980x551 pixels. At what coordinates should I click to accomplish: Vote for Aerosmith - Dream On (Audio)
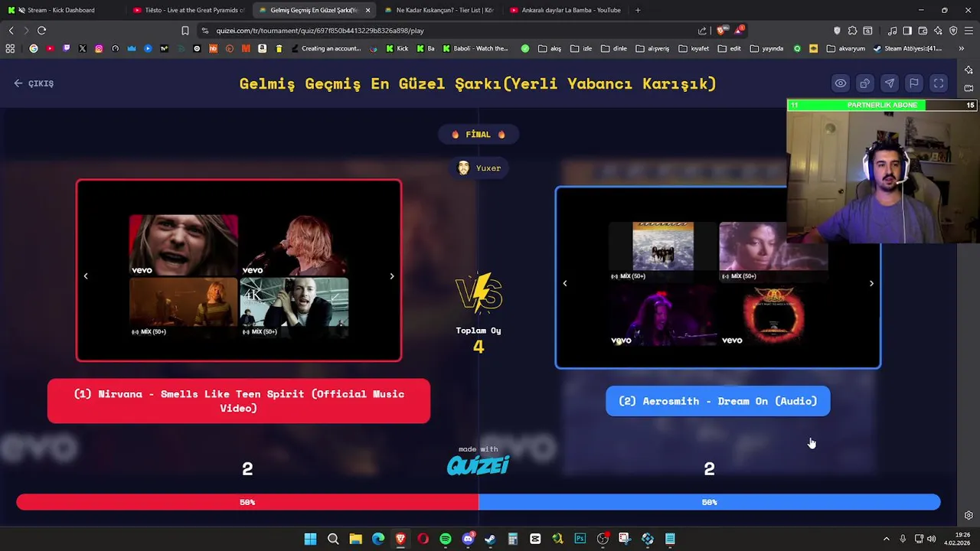717,401
